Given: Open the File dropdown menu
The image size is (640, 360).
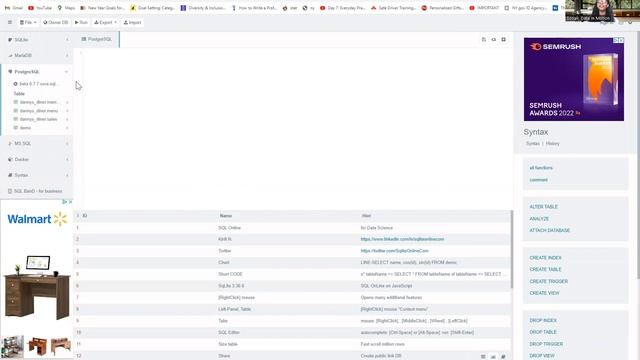Looking at the screenshot, I should click(28, 22).
